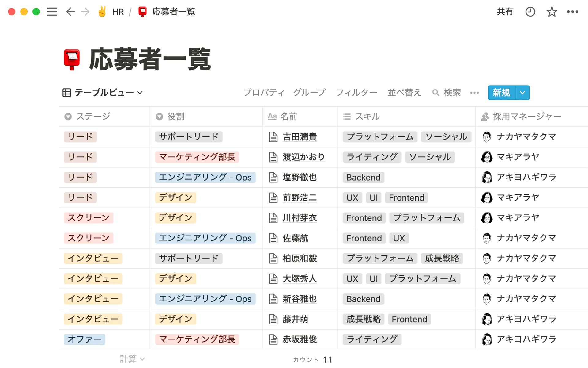Viewport: 588px width, 368px height.
Task: Open the page options ellipsis menu
Action: pos(571,12)
